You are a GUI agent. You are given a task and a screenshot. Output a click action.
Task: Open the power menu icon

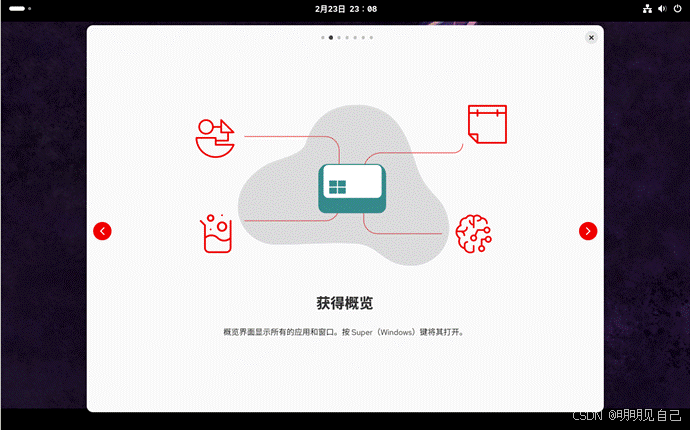[x=678, y=9]
